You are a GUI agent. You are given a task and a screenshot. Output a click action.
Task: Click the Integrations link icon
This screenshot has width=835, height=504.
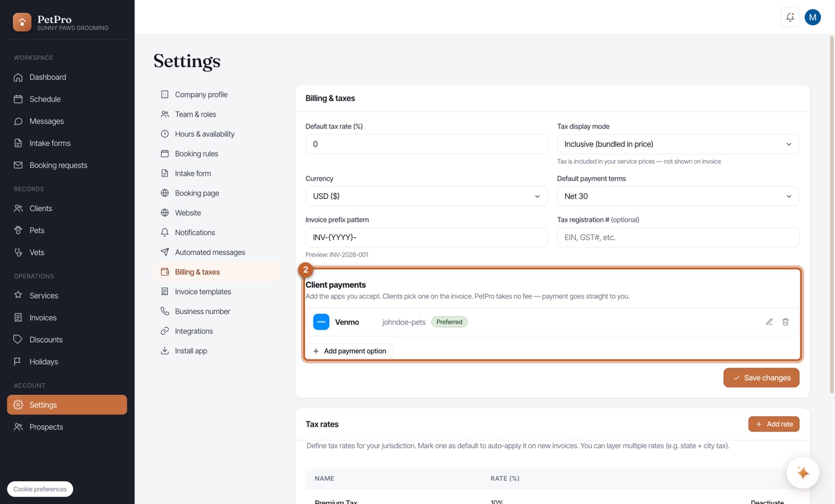pyautogui.click(x=165, y=331)
